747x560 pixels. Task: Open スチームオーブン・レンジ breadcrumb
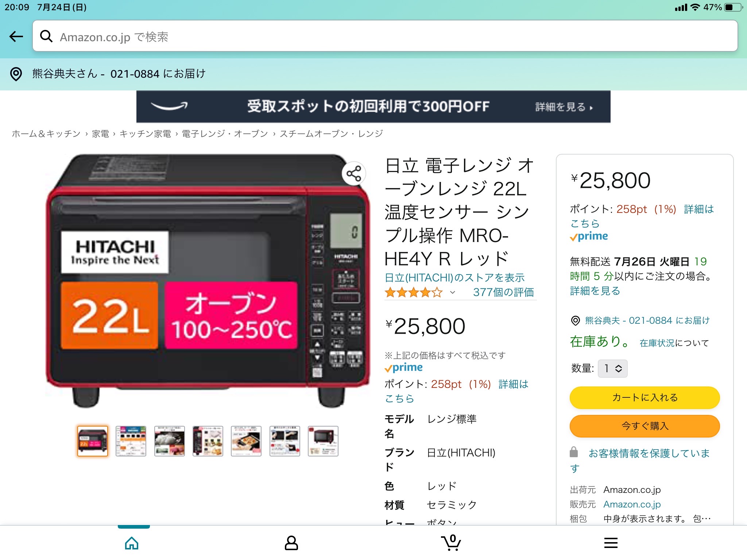click(331, 134)
